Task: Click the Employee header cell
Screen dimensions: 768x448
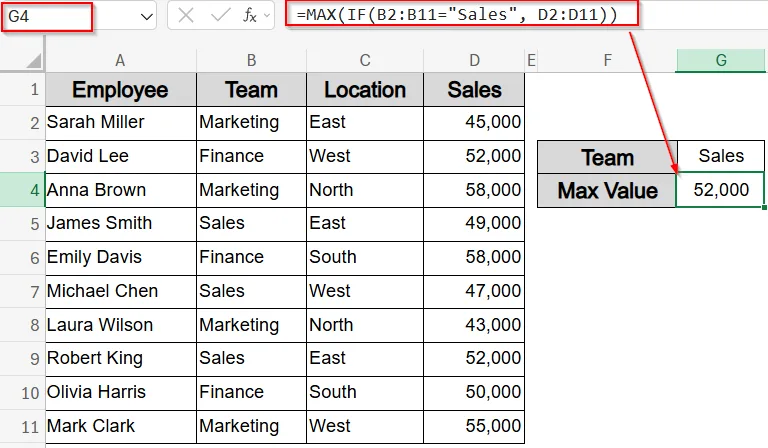Action: pos(120,90)
